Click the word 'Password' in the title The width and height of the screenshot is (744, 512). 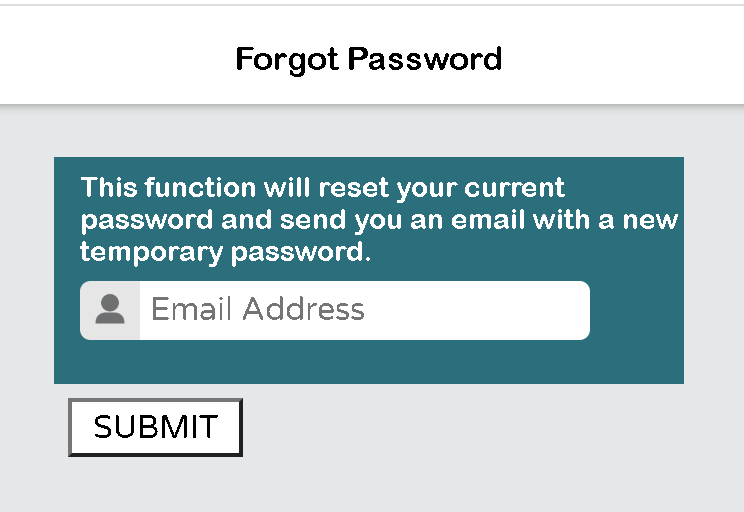425,59
